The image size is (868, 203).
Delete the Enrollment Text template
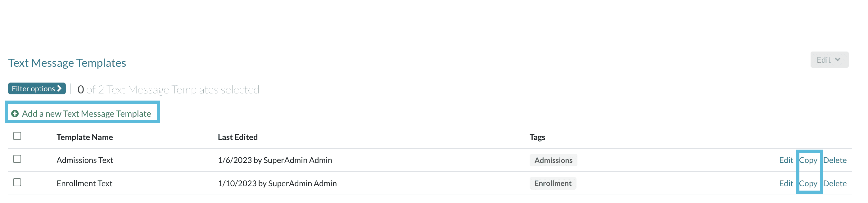[x=835, y=183]
